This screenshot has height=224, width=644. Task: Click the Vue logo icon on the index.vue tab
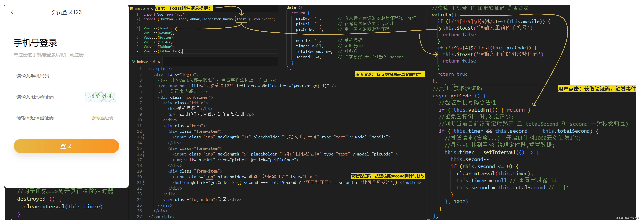133,62
